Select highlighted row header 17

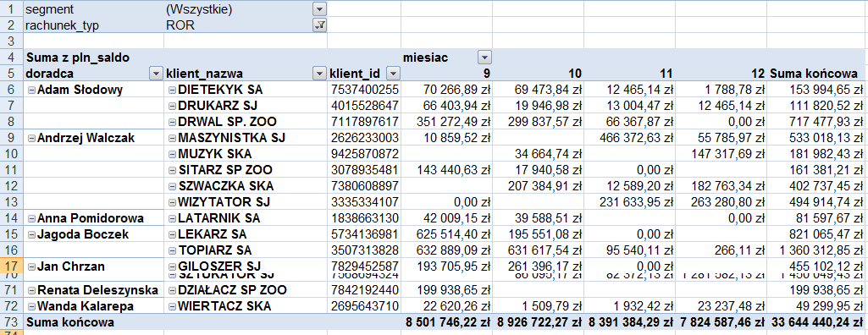[x=11, y=266]
